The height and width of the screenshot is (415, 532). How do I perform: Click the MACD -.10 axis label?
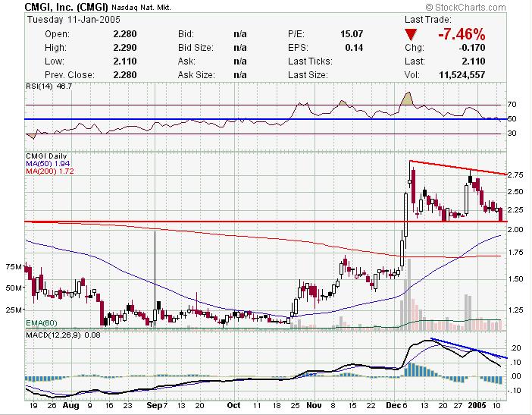[515, 391]
